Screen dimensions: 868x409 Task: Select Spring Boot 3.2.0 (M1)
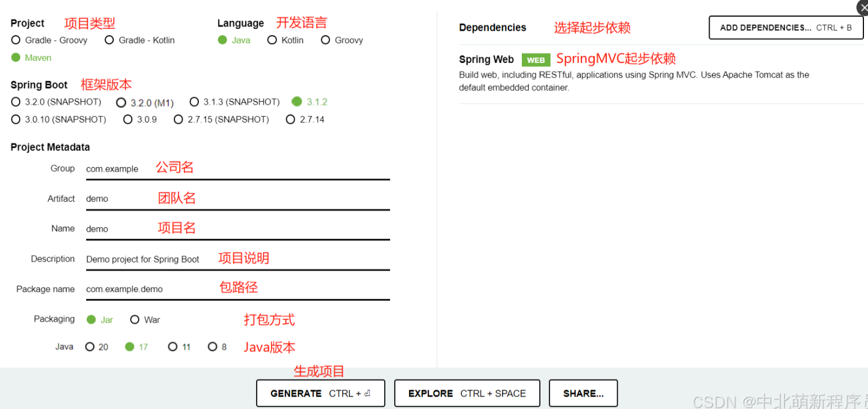coord(145,102)
